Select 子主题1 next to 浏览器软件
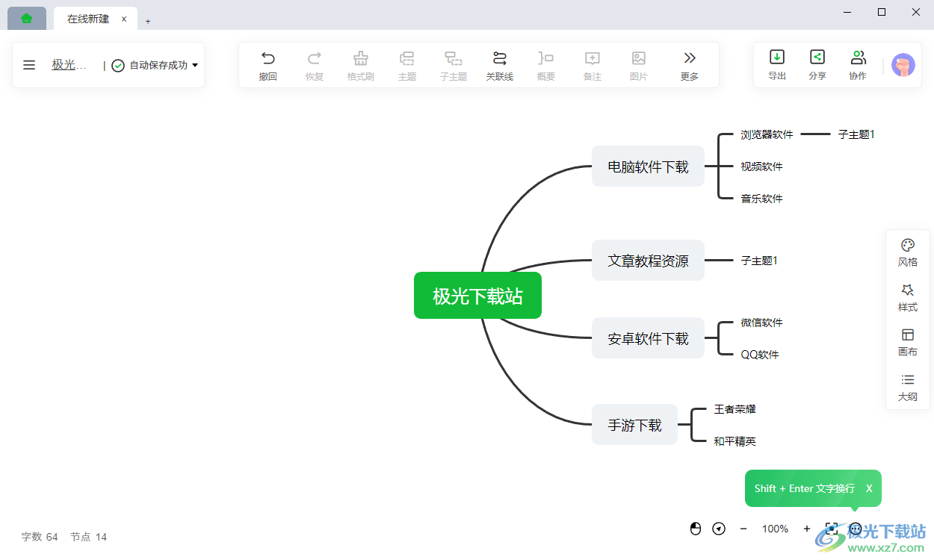This screenshot has height=560, width=934. pos(856,134)
